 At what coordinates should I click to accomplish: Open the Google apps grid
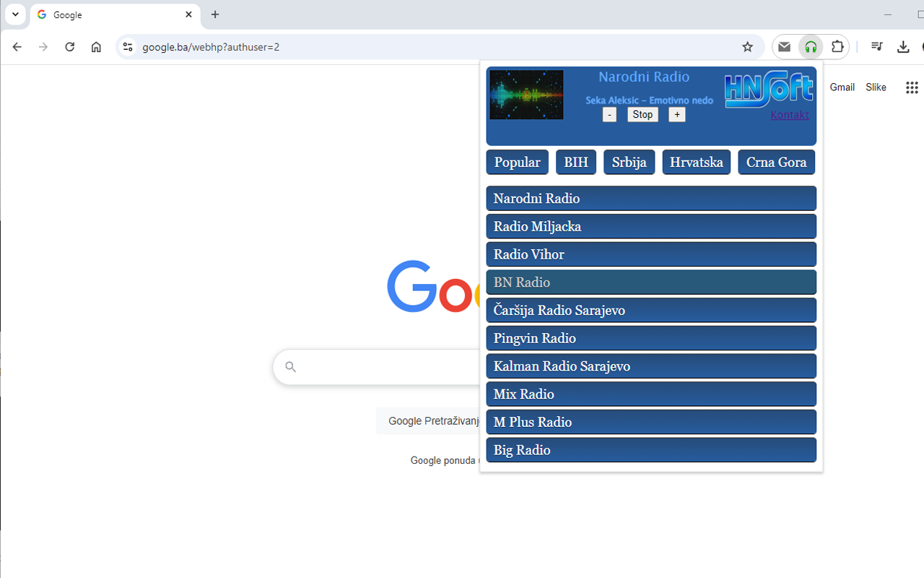(911, 87)
